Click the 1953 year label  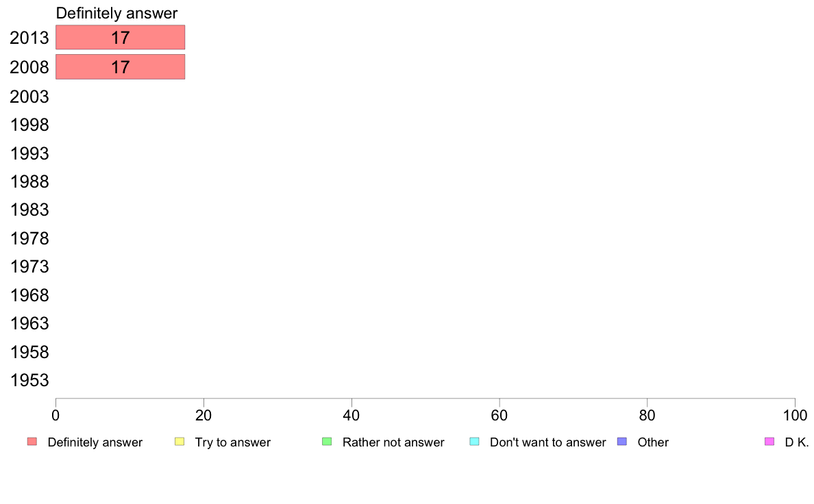(29, 381)
